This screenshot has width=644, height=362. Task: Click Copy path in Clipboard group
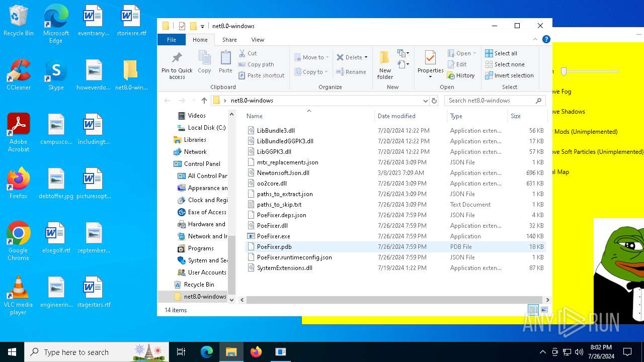point(256,64)
